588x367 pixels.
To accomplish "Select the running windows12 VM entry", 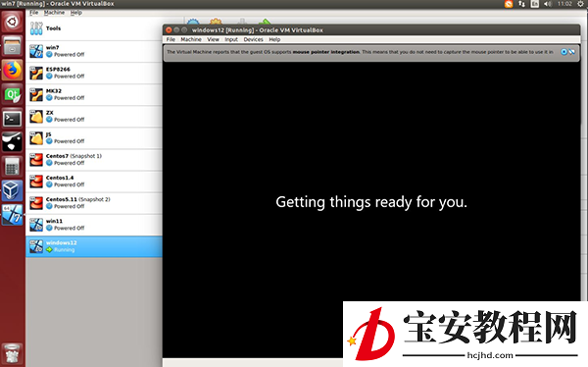I will click(x=94, y=246).
